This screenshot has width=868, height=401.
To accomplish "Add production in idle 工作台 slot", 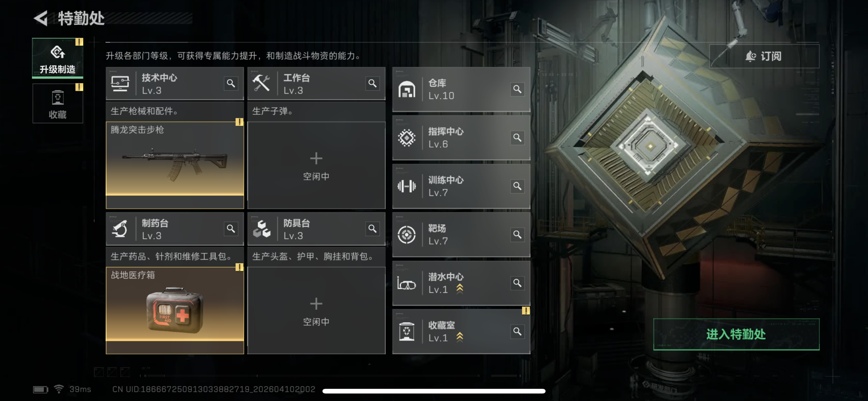I will (x=316, y=165).
